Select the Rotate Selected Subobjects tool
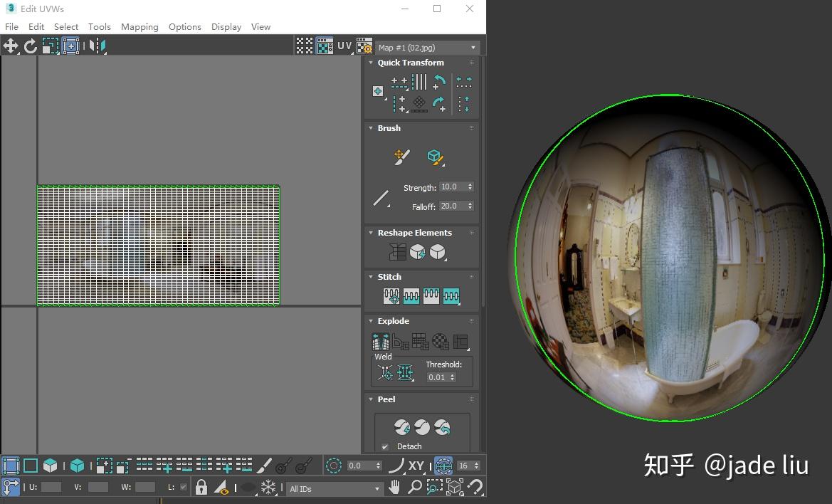832x504 pixels. pos(30,46)
